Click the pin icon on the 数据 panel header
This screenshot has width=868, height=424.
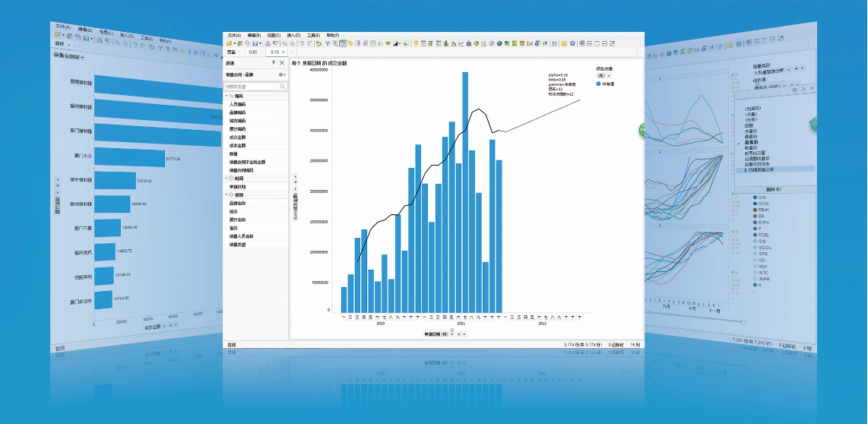tap(274, 63)
